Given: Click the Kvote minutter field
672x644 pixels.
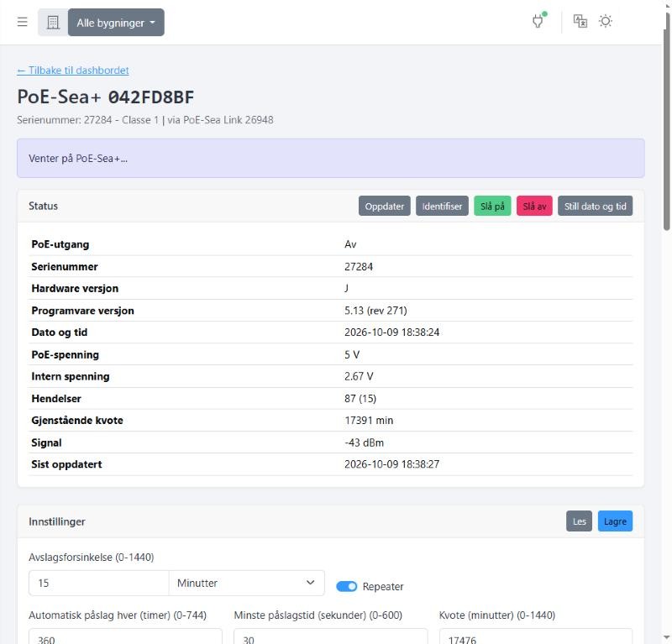Looking at the screenshot, I should [x=536, y=636].
